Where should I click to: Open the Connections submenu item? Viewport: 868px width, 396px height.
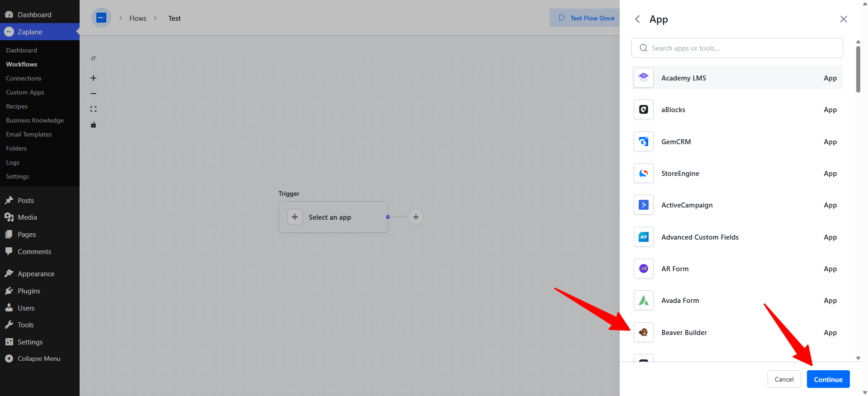[x=24, y=78]
